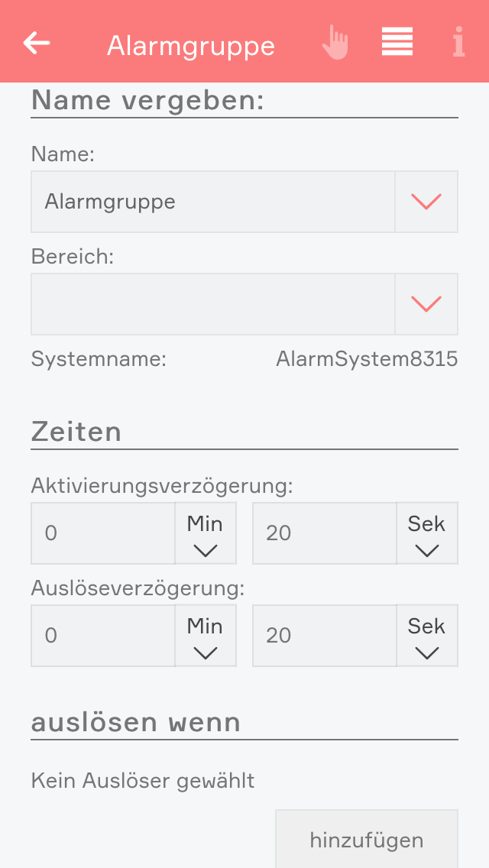This screenshot has width=489, height=868.
Task: Go back using the header arrow
Action: (x=37, y=43)
